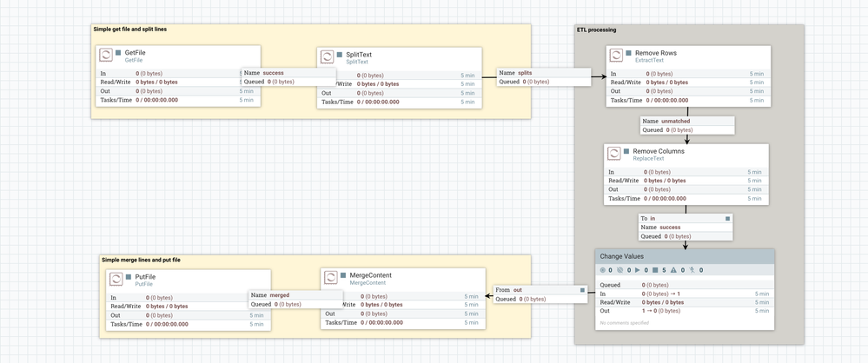Click the PutFile processor icon
The height and width of the screenshot is (363, 868).
click(x=116, y=280)
